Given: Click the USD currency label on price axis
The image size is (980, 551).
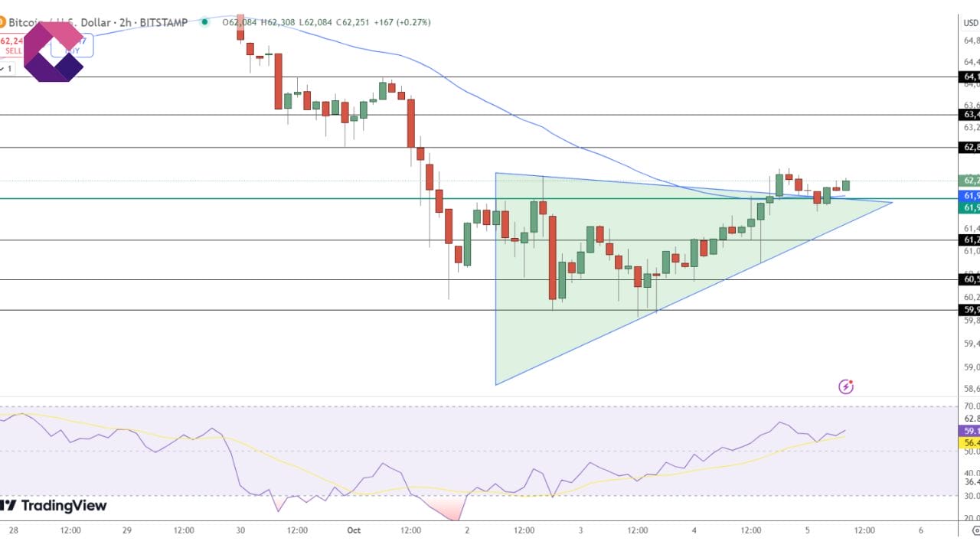Looking at the screenshot, I should click(969, 22).
